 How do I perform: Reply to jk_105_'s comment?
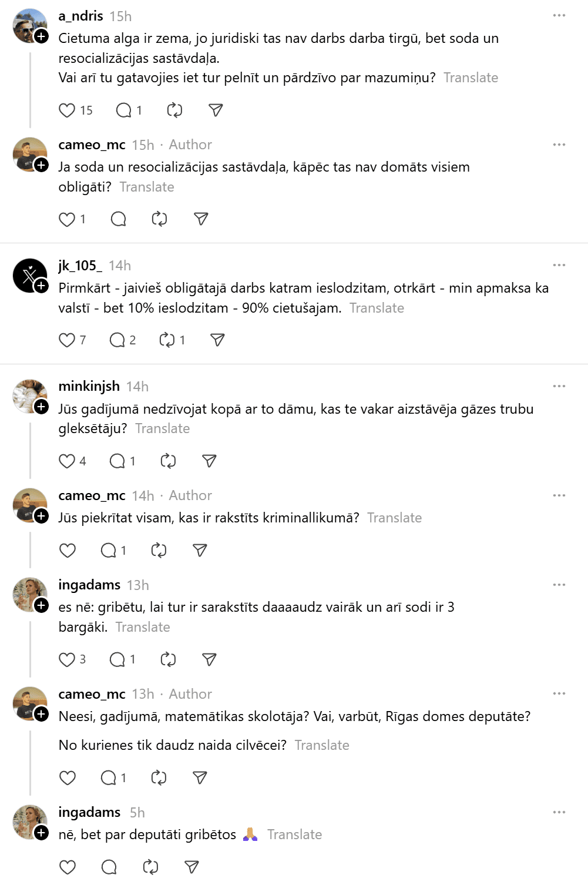[x=117, y=340]
